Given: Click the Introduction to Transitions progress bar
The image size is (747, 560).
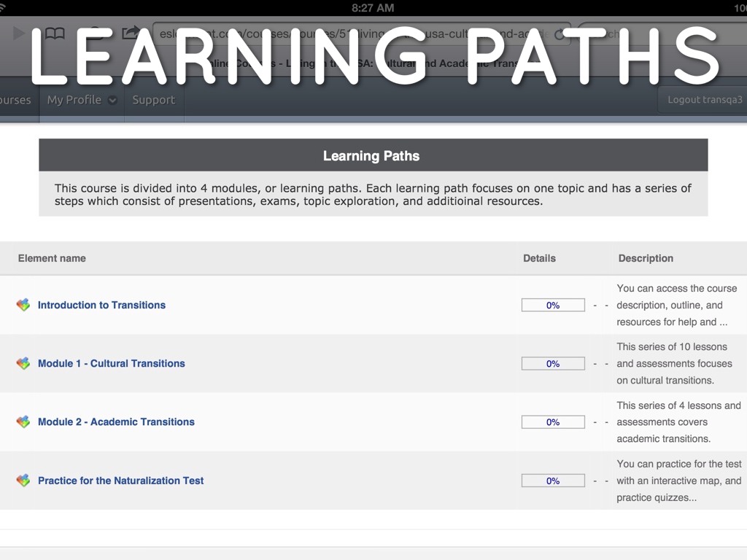Looking at the screenshot, I should (x=552, y=306).
